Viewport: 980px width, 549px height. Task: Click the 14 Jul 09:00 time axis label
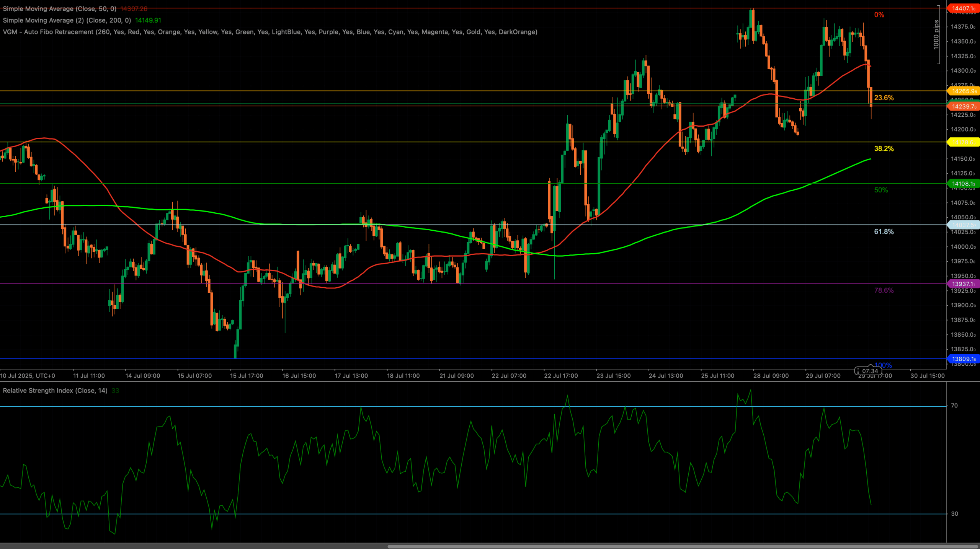[143, 376]
